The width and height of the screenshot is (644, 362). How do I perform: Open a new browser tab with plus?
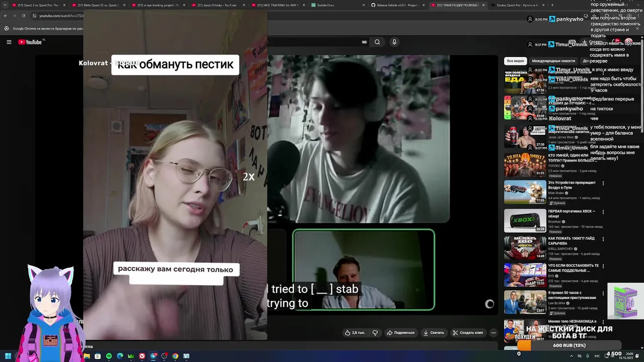(x=552, y=5)
